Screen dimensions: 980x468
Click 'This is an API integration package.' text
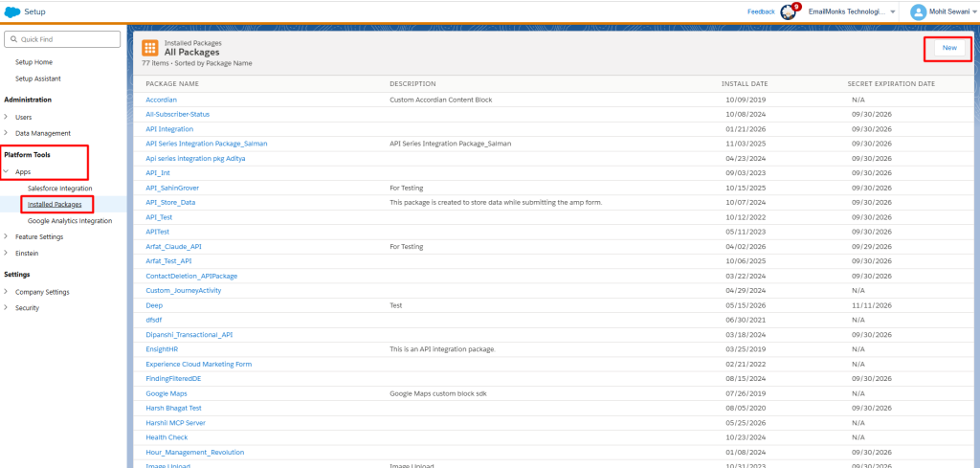[x=442, y=349]
